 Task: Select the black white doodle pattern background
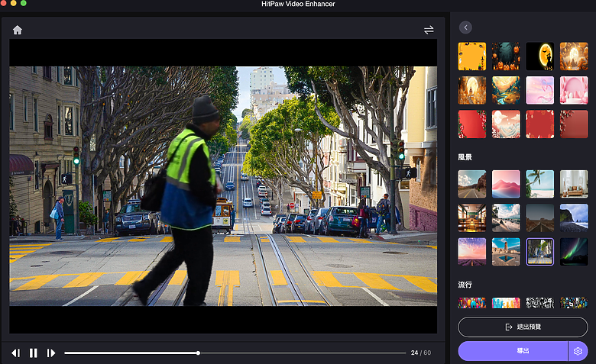tap(539, 303)
